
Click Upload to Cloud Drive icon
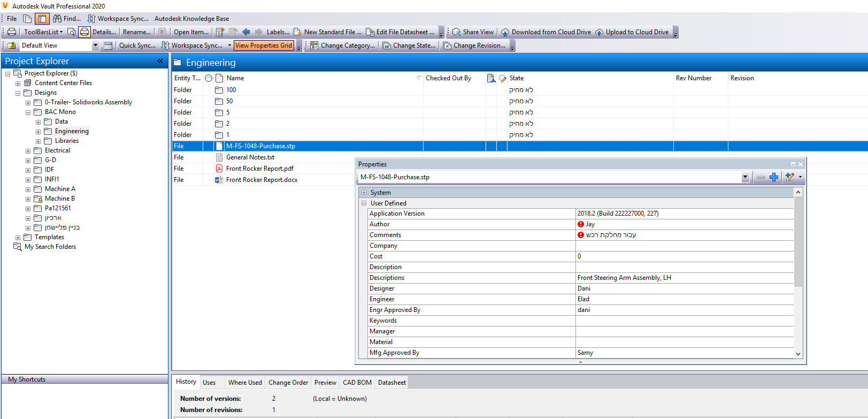599,32
